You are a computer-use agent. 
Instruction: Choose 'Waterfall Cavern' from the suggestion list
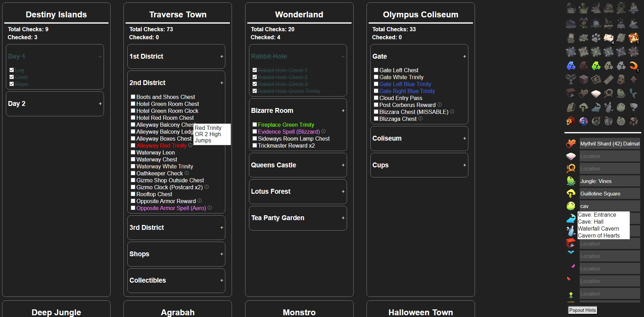[603, 229]
